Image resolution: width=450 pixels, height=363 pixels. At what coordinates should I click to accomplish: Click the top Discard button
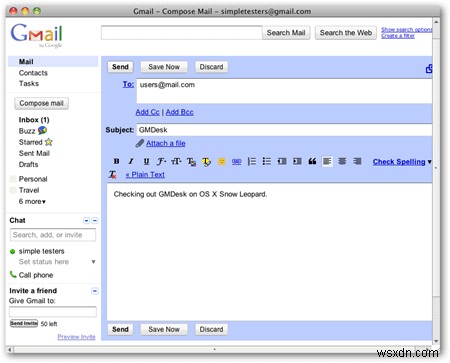coord(211,67)
